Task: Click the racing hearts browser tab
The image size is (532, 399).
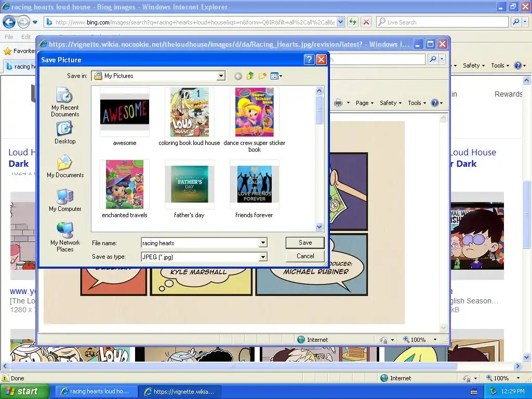Action: click(20, 66)
